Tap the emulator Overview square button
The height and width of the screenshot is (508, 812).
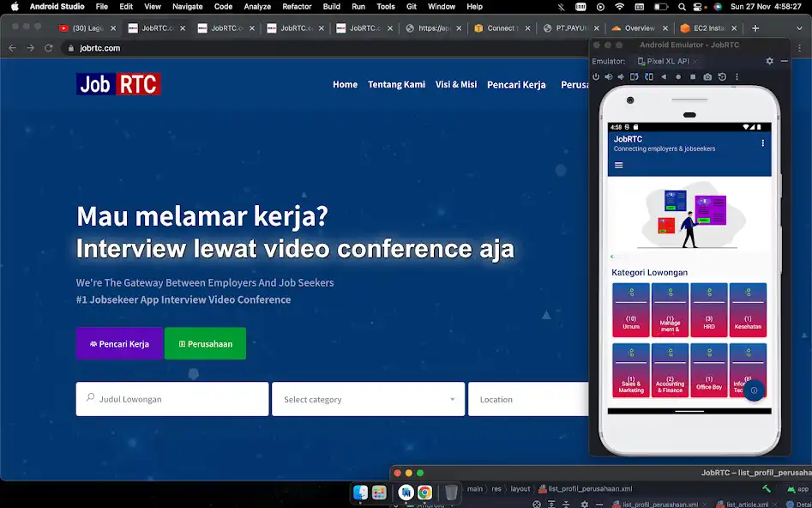(693, 76)
